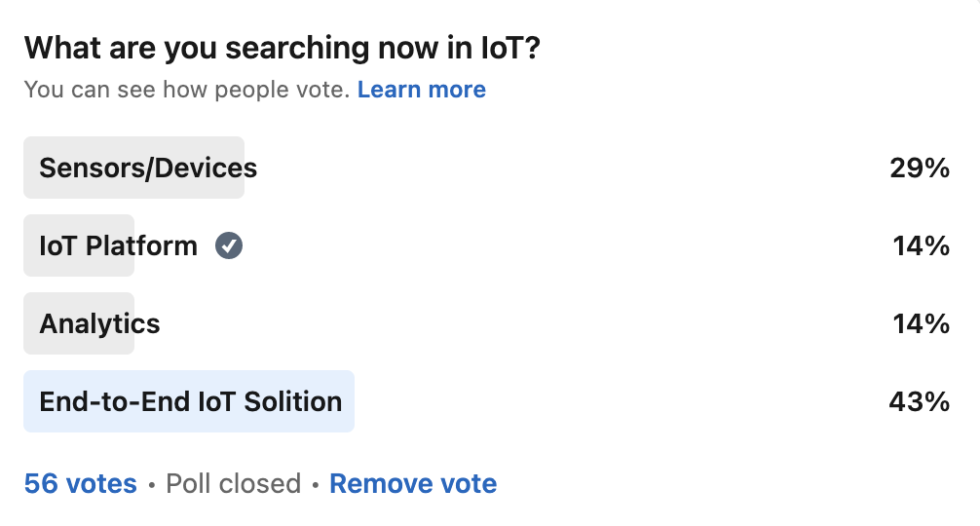Select the "Analytics" option label
This screenshot has height=526, width=980.
pos(99,323)
